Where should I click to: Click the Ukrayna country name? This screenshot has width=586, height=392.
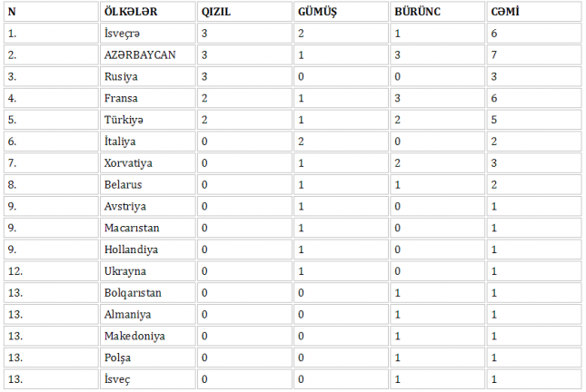click(x=124, y=271)
